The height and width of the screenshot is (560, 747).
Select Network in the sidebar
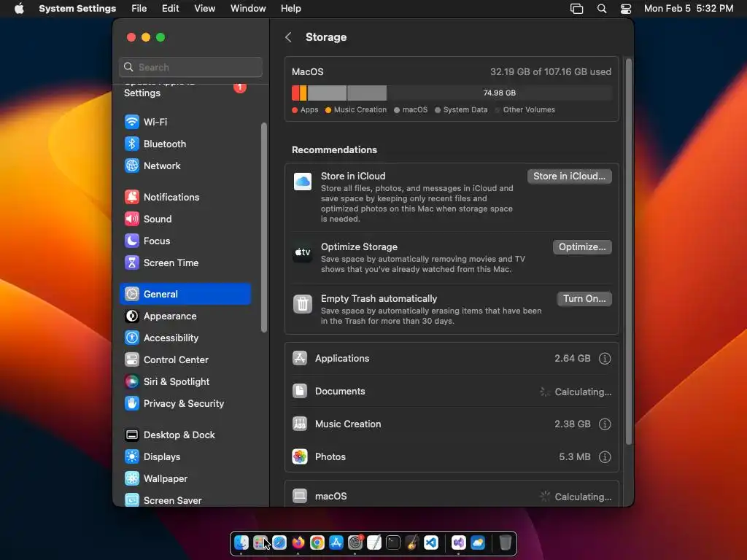pyautogui.click(x=185, y=166)
